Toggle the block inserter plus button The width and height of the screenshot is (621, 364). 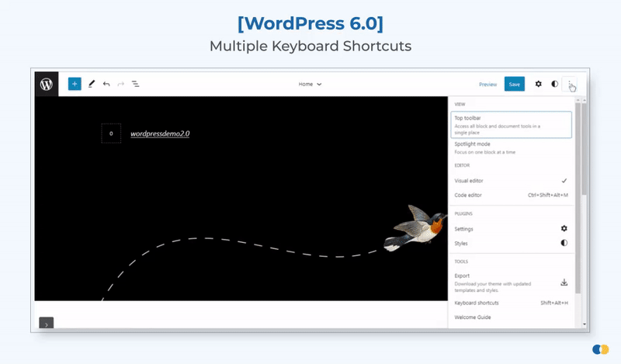75,84
